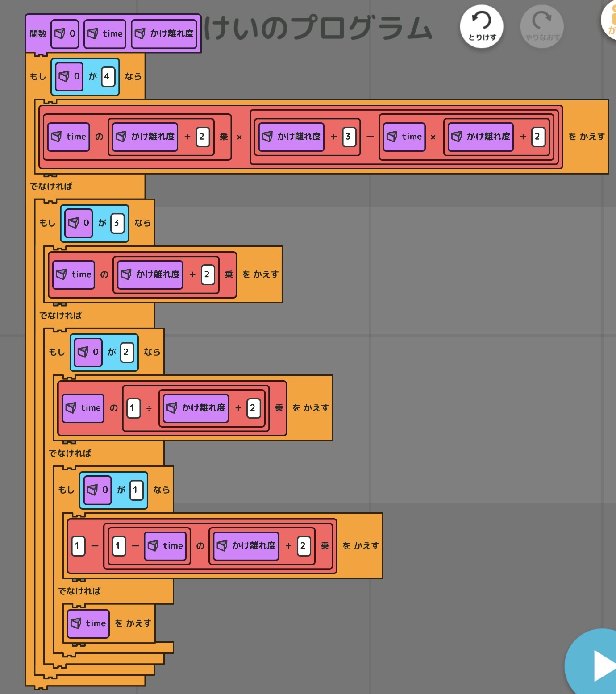Edit the number 3 in the second condition
This screenshot has height=694, width=616.
117,223
